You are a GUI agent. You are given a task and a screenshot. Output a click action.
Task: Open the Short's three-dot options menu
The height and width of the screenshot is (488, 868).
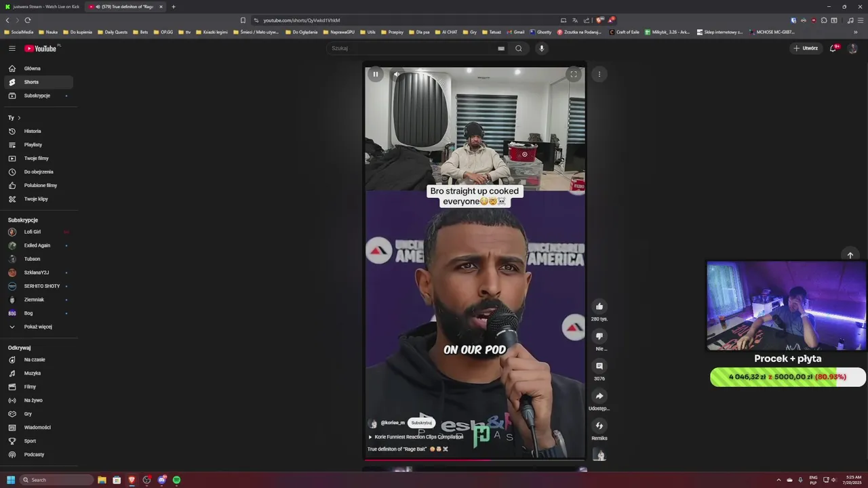tap(599, 75)
